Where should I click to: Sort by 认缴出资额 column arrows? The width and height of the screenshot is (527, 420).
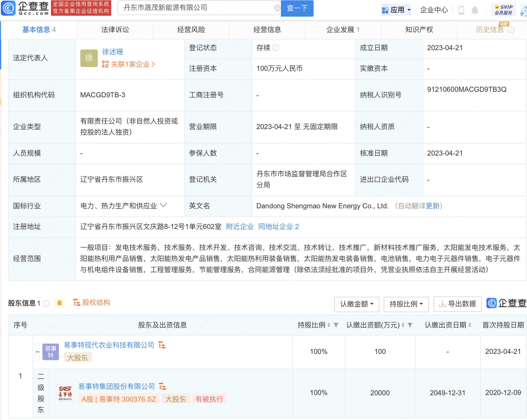(x=403, y=325)
